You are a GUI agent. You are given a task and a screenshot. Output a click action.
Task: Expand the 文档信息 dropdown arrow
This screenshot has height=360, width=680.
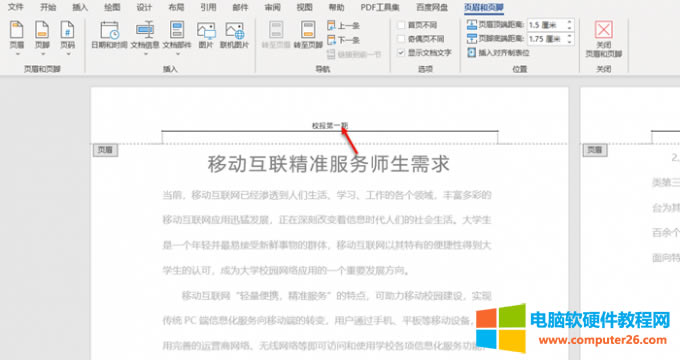coord(145,54)
